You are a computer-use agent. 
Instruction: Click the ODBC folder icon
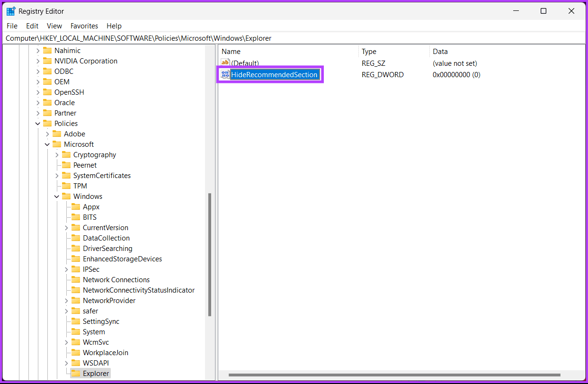click(47, 71)
